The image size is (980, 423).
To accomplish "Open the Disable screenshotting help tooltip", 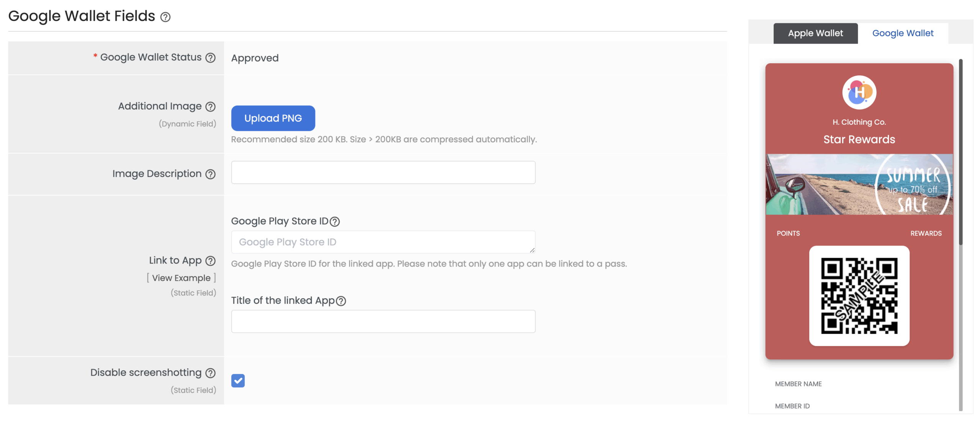I will (x=210, y=373).
